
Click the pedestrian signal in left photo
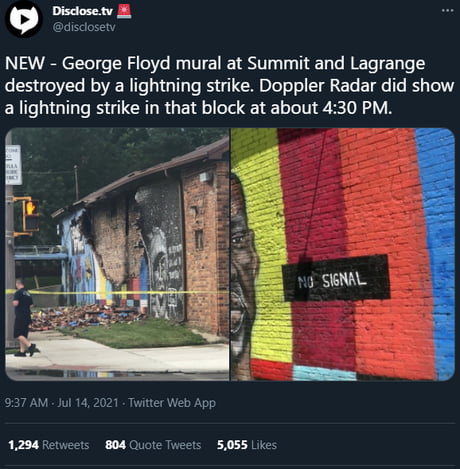pos(31,216)
